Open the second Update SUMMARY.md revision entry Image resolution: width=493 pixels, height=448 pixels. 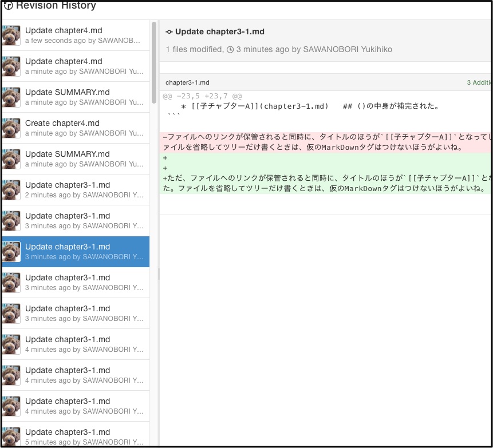coord(76,159)
